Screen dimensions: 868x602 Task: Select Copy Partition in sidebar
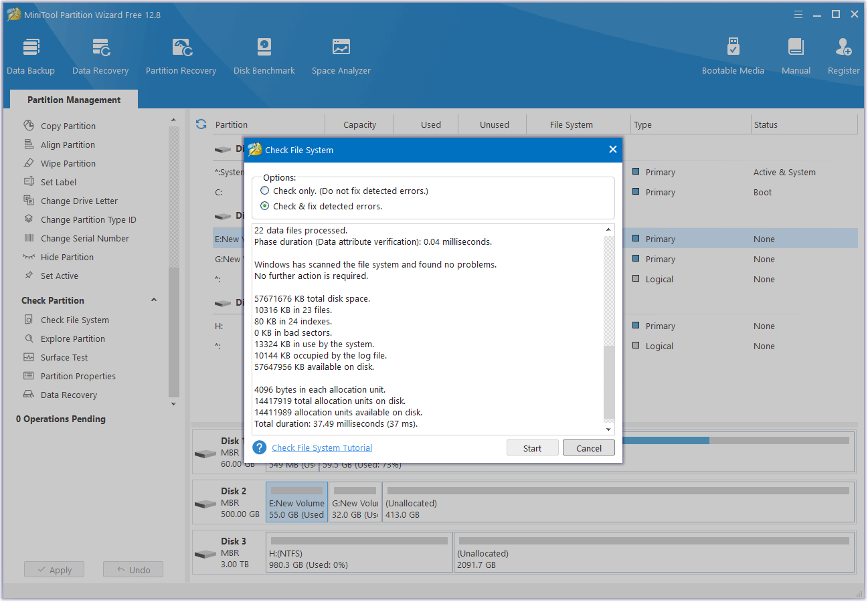[x=68, y=126]
